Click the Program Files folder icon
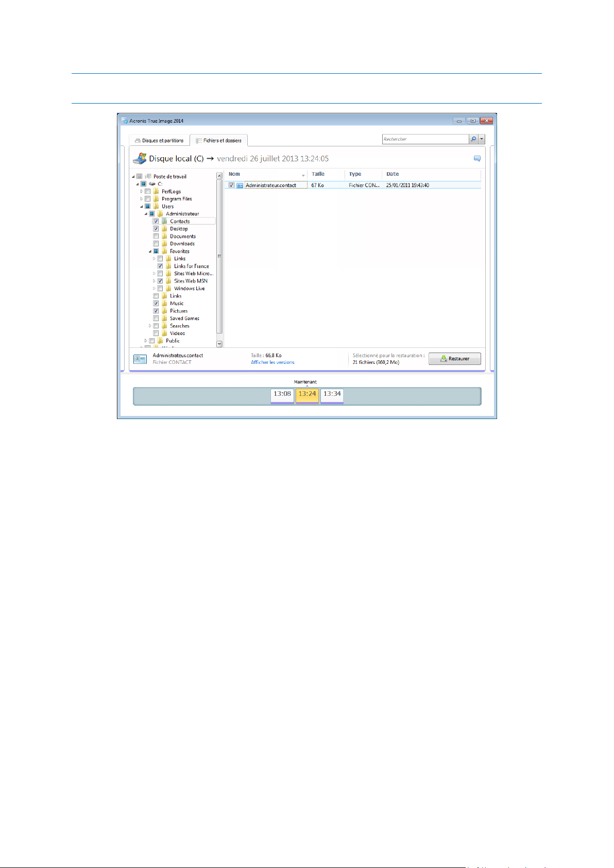Viewport: 614px width, 868px height. coord(156,199)
